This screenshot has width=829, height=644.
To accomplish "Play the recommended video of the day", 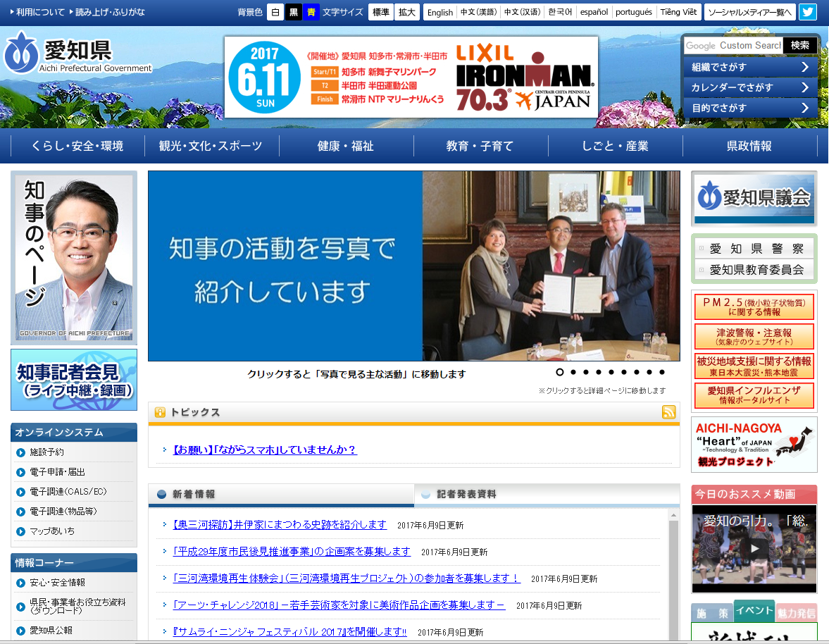I will pos(754,548).
